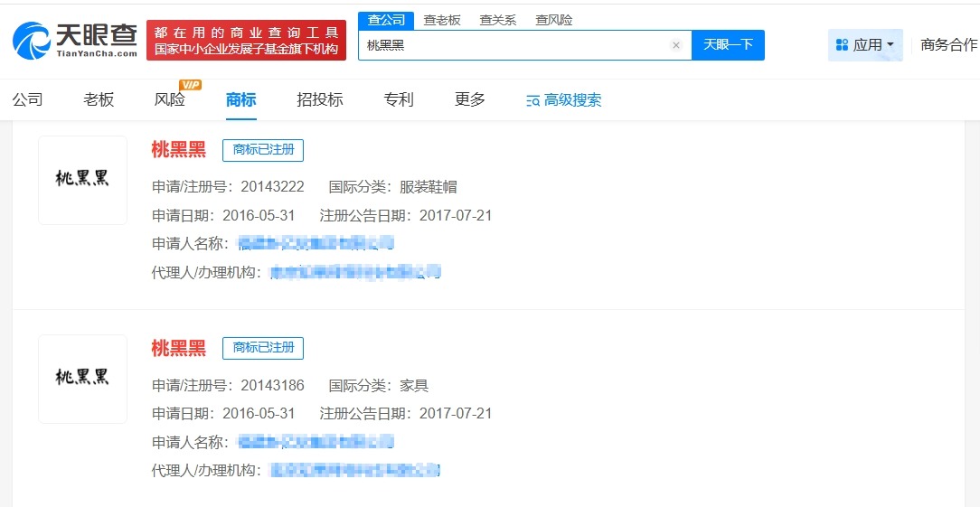Open trademark image for number 20143222
Viewport: 980px width, 507px height.
click(x=82, y=180)
